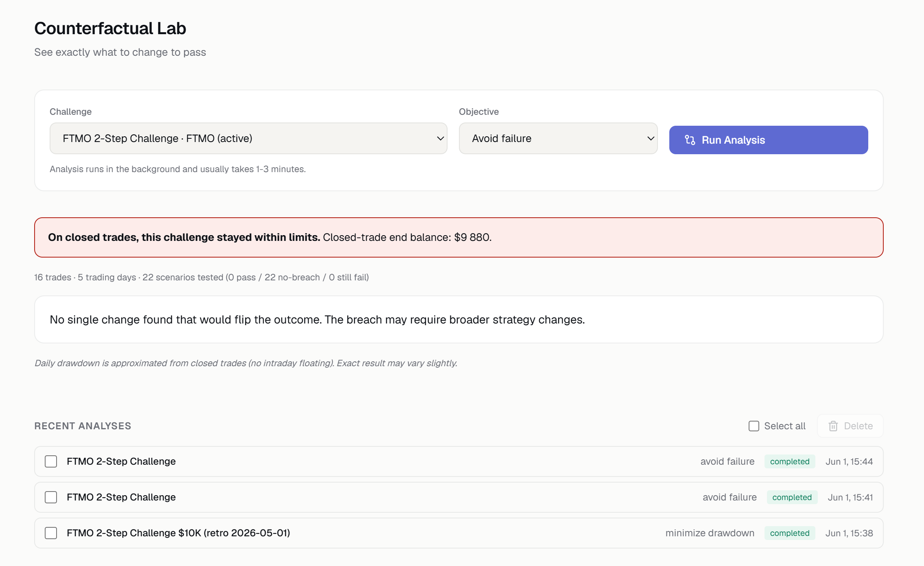
Task: Click the trash icon beside Delete
Action: tap(833, 426)
